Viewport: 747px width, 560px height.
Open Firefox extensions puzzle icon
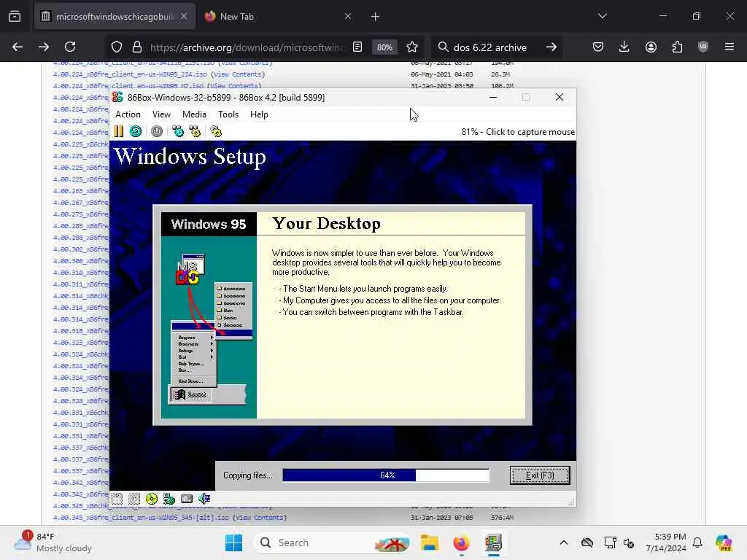click(677, 47)
